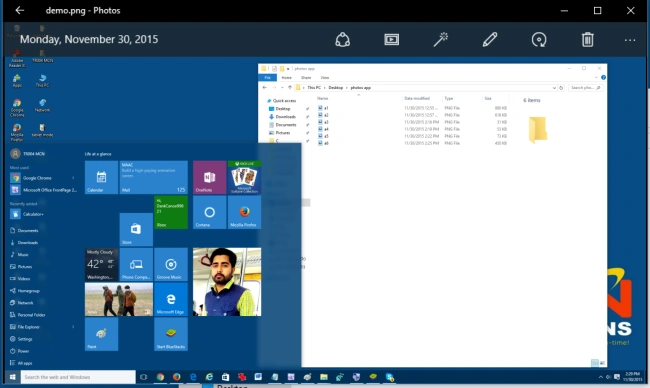The height and width of the screenshot is (388, 650).
Task: Select file a6 in the Explorer list
Action: (x=323, y=143)
